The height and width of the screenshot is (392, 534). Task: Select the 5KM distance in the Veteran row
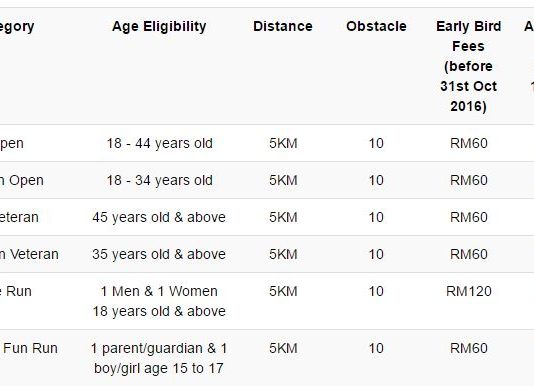(283, 217)
